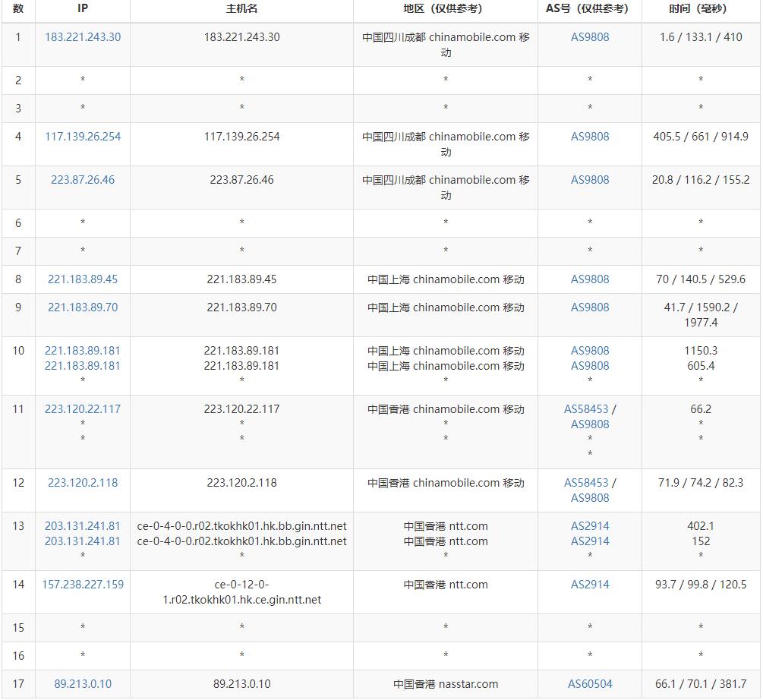The width and height of the screenshot is (763, 700).
Task: Open IP link 221.183.89.45
Action: pos(83,279)
